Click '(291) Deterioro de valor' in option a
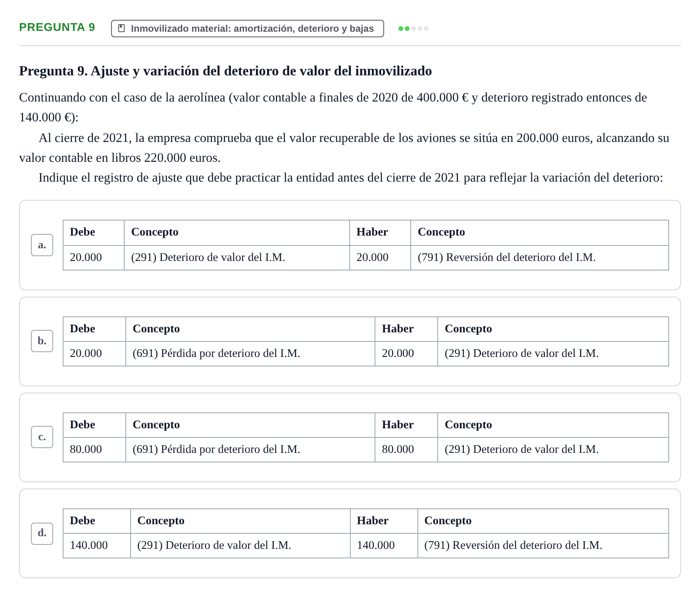700x598 pixels. point(208,257)
